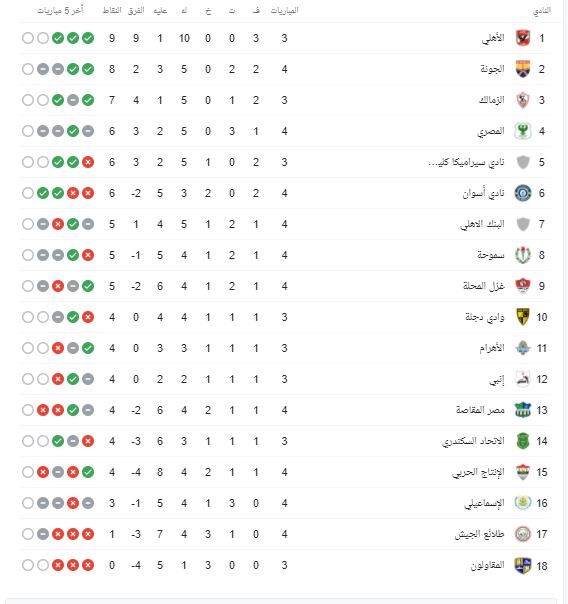Click the El Gouna club crest icon

(x=523, y=69)
